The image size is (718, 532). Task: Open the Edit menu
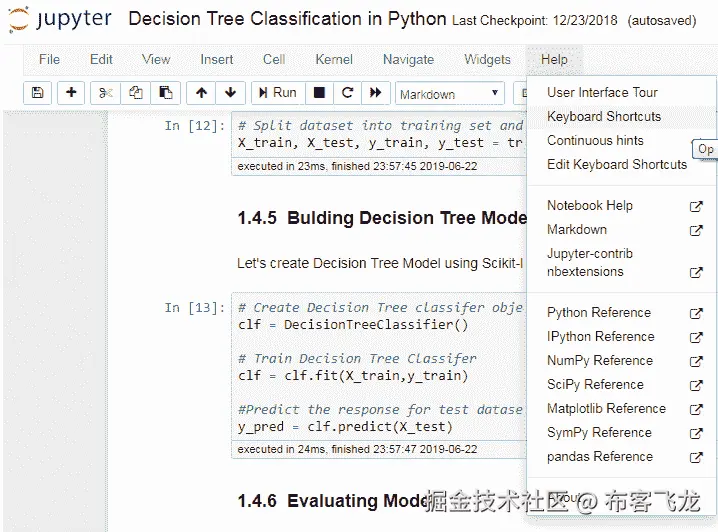click(x=101, y=60)
